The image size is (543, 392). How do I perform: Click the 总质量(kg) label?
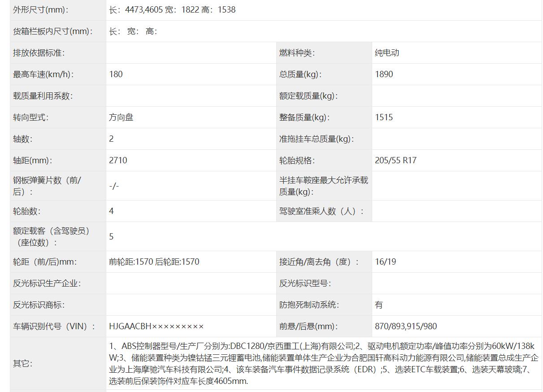[x=300, y=74]
